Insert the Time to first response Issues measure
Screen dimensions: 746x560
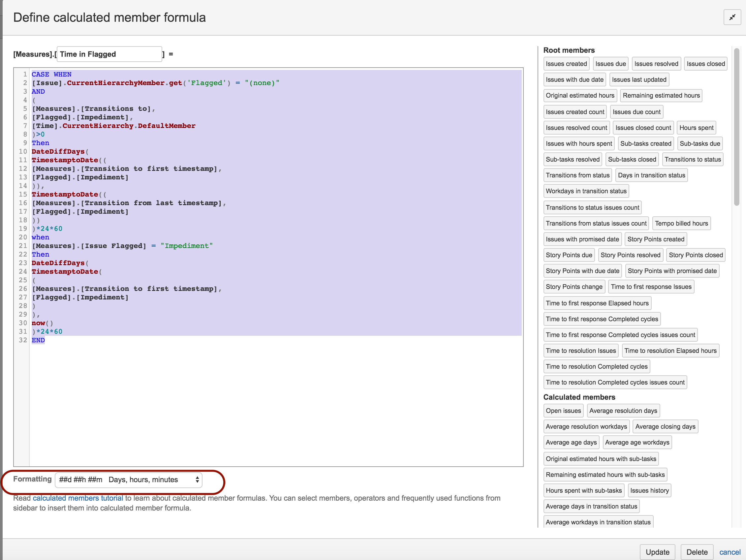[x=651, y=286]
